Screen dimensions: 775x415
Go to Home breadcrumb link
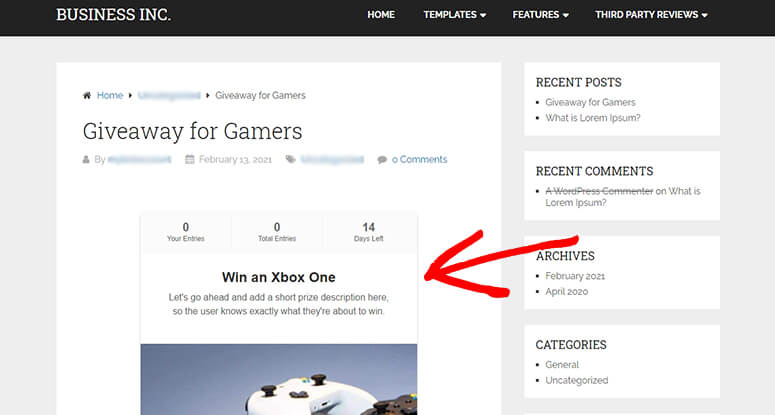tap(110, 95)
